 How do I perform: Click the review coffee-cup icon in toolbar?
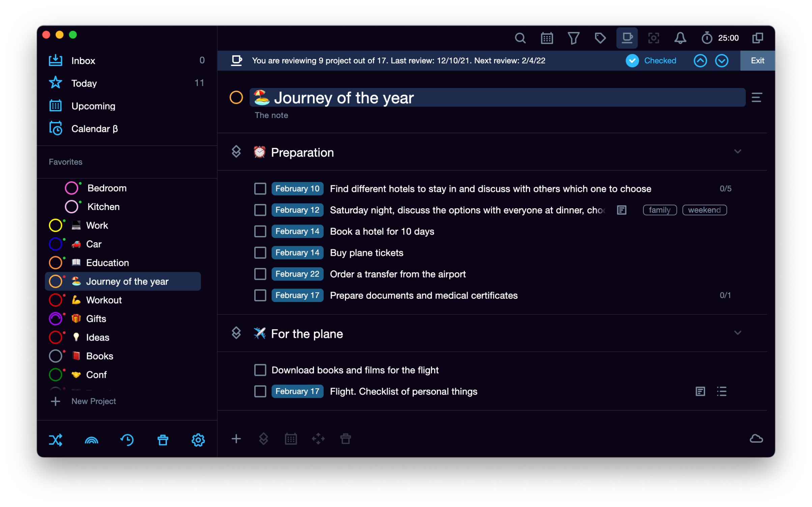627,38
